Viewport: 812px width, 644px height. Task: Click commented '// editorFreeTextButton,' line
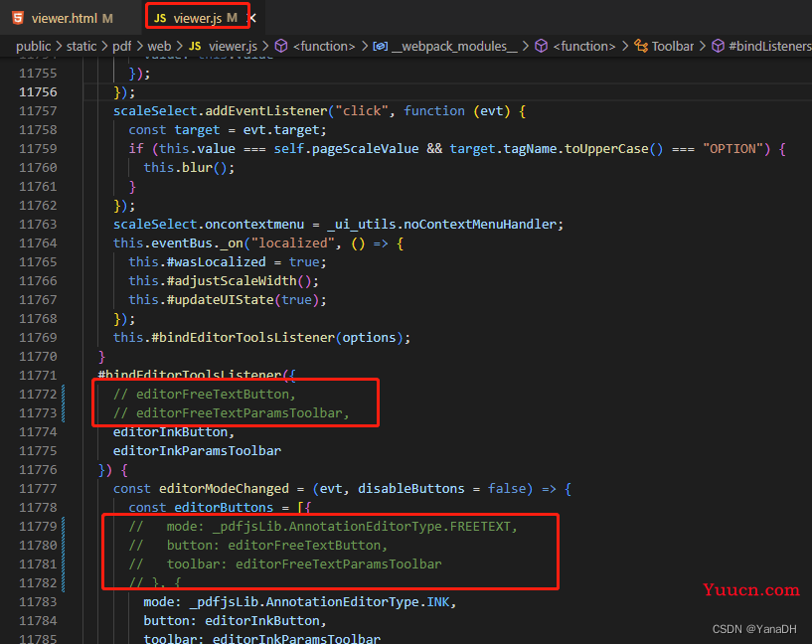point(204,394)
